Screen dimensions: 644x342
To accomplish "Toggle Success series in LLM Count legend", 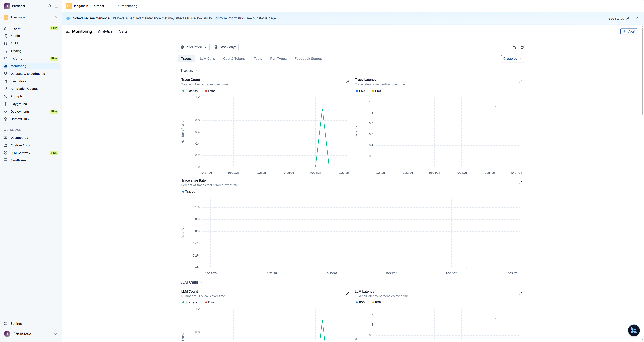I will pyautogui.click(x=190, y=302).
